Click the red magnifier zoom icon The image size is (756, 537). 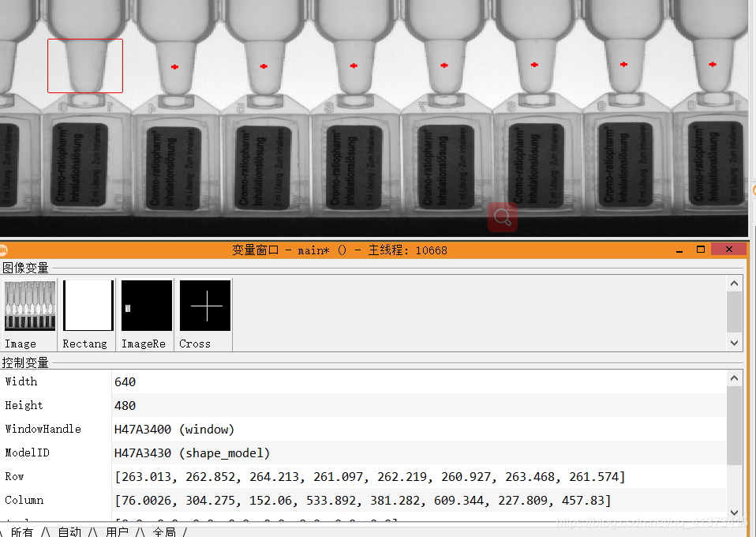pyautogui.click(x=503, y=217)
